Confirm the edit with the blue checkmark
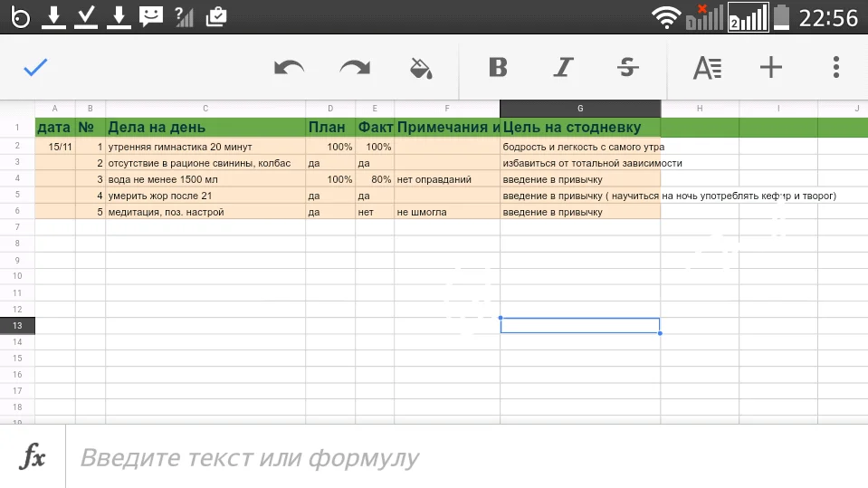Image resolution: width=868 pixels, height=488 pixels. coord(35,68)
